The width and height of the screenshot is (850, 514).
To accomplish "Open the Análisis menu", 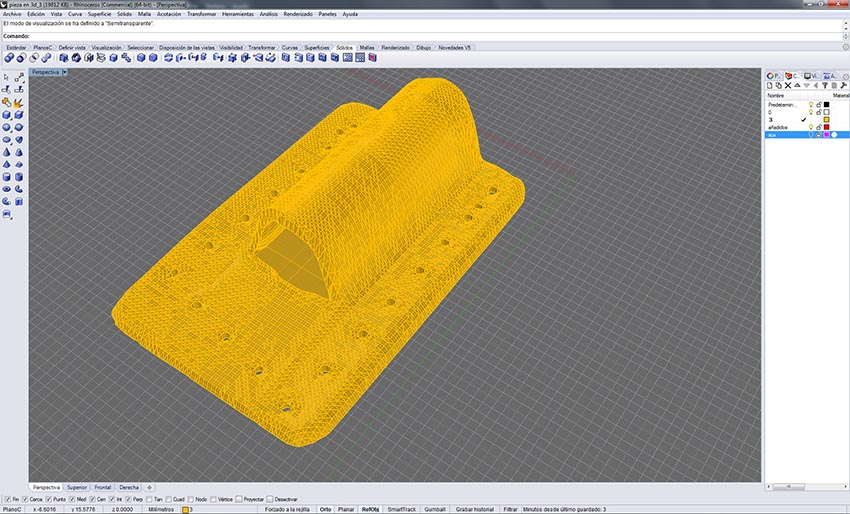I will (x=268, y=14).
